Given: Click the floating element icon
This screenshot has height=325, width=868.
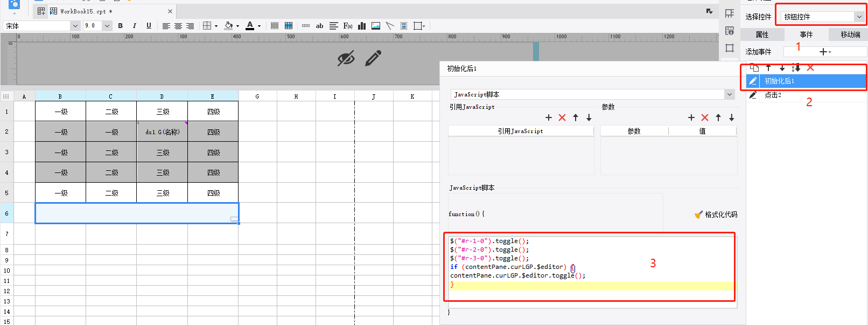Looking at the screenshot, I should click(417, 25).
